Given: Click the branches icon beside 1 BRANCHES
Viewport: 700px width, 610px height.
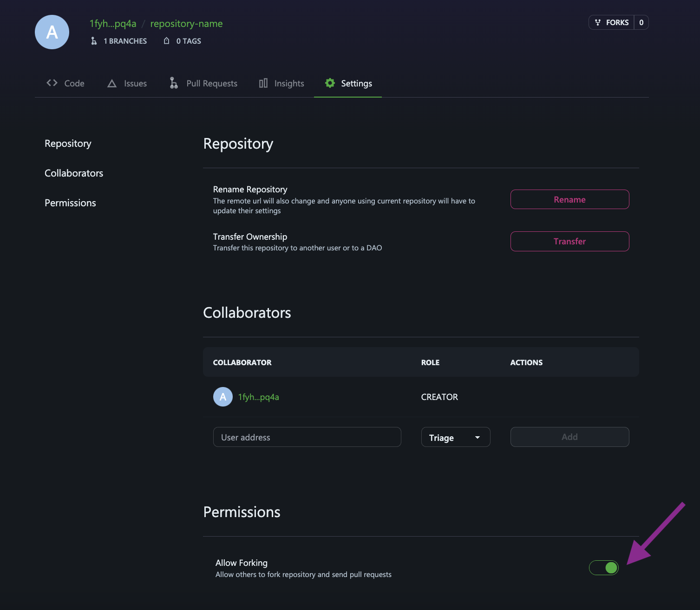Looking at the screenshot, I should [x=94, y=41].
